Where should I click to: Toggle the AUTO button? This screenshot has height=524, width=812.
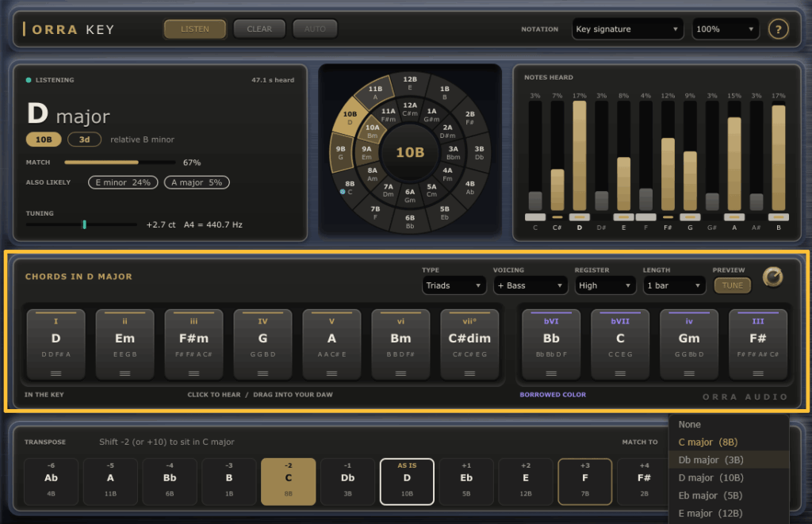click(315, 29)
